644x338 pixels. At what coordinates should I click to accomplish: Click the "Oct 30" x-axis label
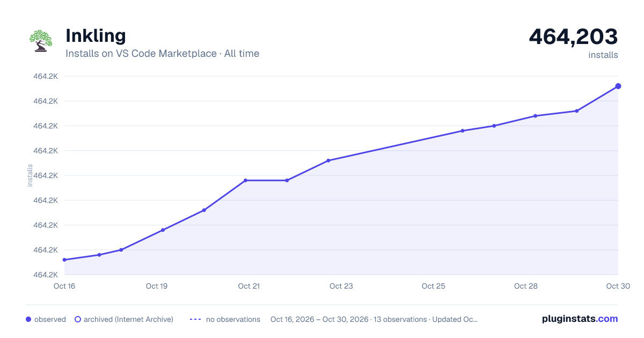click(x=617, y=286)
